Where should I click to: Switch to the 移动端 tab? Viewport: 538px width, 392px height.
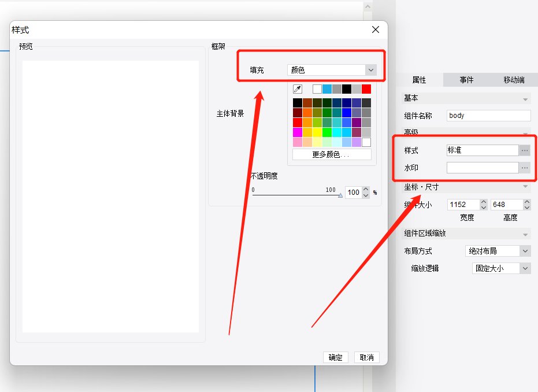(514, 80)
